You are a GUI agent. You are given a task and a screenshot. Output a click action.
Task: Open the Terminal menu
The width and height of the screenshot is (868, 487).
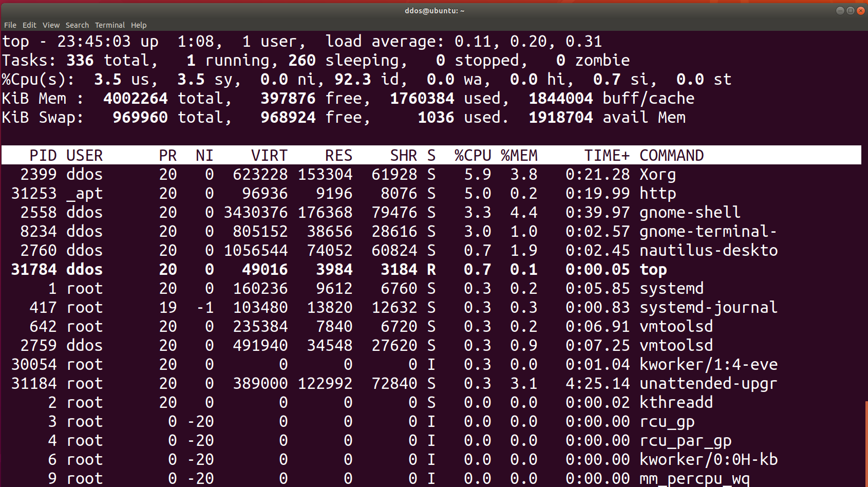[x=110, y=25]
